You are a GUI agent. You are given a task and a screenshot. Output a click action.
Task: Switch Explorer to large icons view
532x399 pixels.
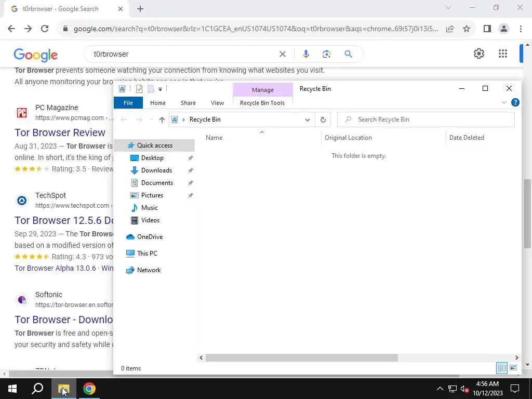(513, 368)
